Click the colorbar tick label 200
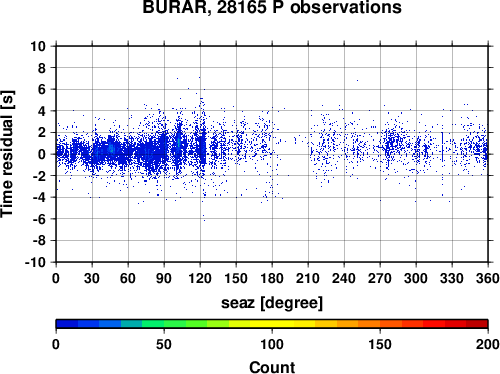The image size is (500, 374). pos(488,344)
